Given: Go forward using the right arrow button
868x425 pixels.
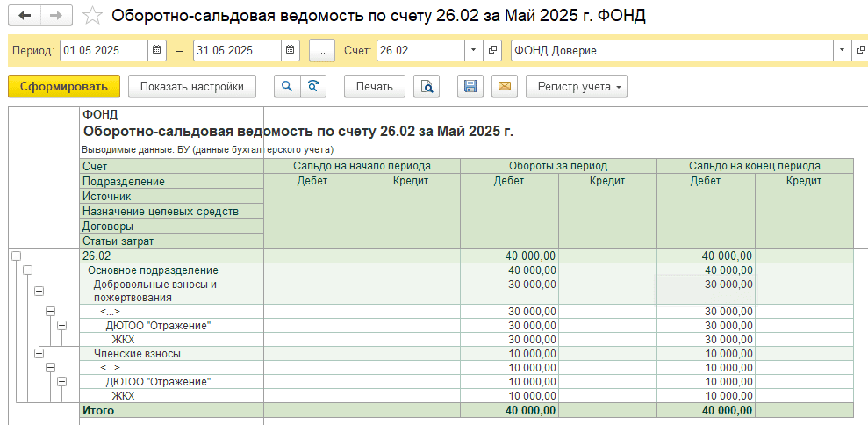Looking at the screenshot, I should (x=55, y=16).
